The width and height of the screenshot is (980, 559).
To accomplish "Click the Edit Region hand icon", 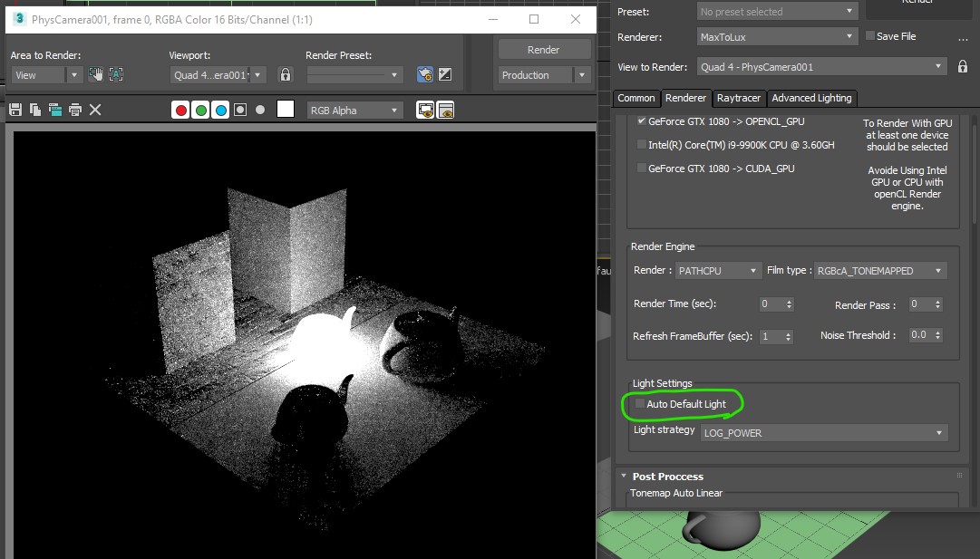I will click(x=95, y=75).
